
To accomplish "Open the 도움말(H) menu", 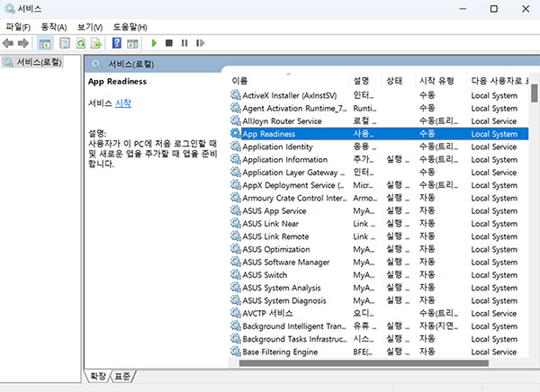I will coord(130,27).
